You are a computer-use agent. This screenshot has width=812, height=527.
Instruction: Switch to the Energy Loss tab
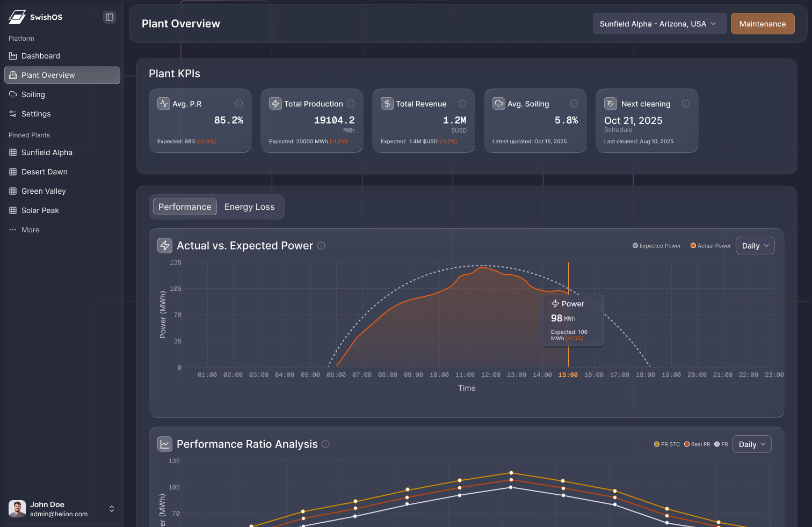click(249, 207)
